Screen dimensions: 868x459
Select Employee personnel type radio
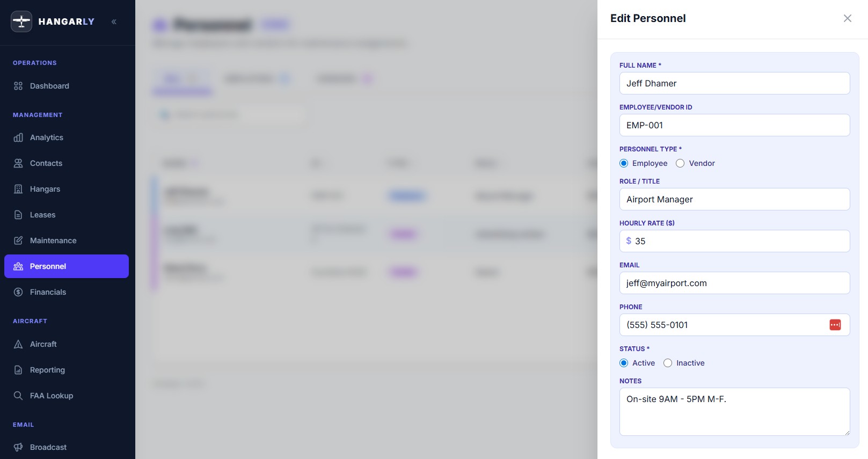pyautogui.click(x=624, y=163)
